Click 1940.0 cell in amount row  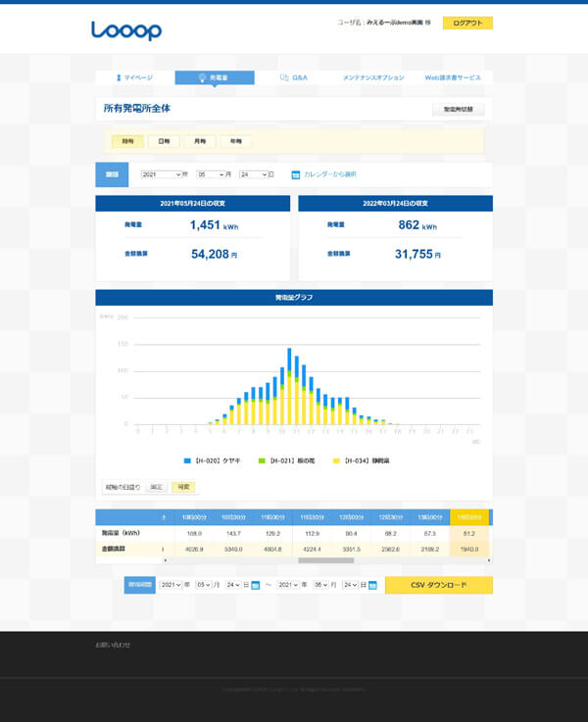469,550
